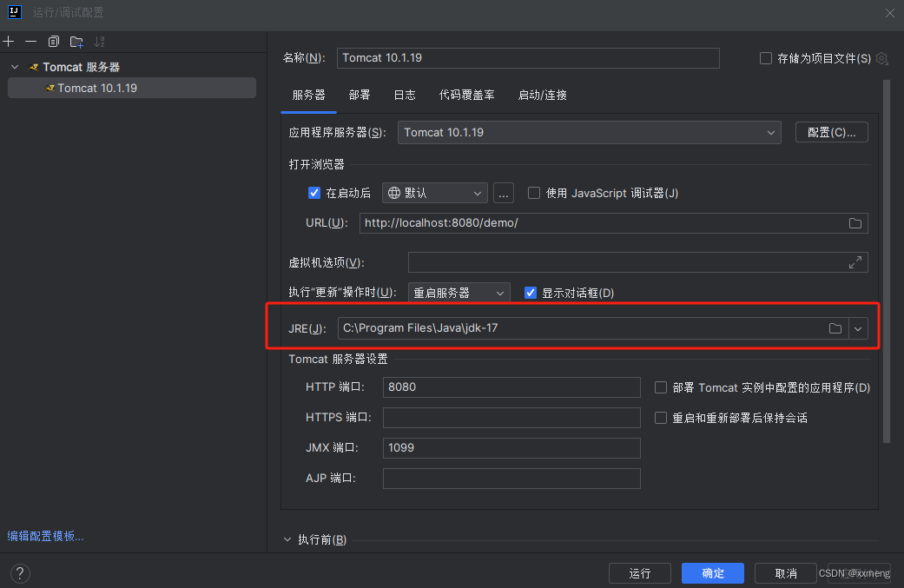This screenshot has height=588, width=904.
Task: Select Tomcat 10.1.19 in the configuration tree
Action: 132,89
